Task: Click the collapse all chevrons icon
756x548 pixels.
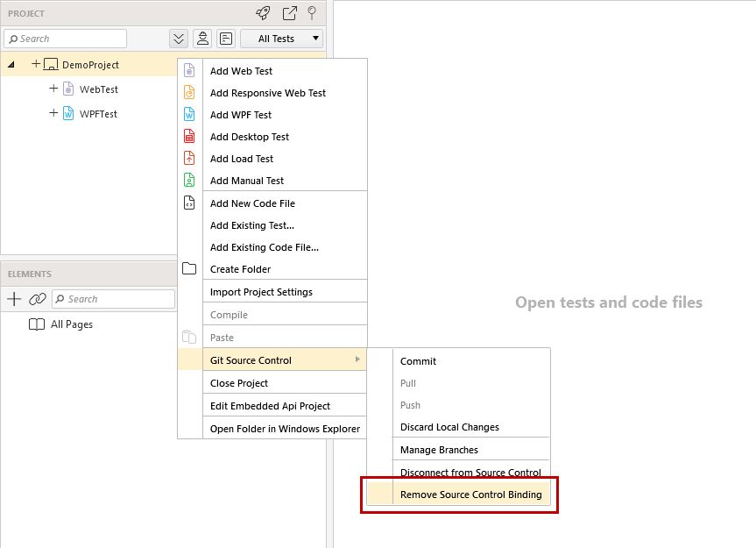Action: (x=179, y=39)
